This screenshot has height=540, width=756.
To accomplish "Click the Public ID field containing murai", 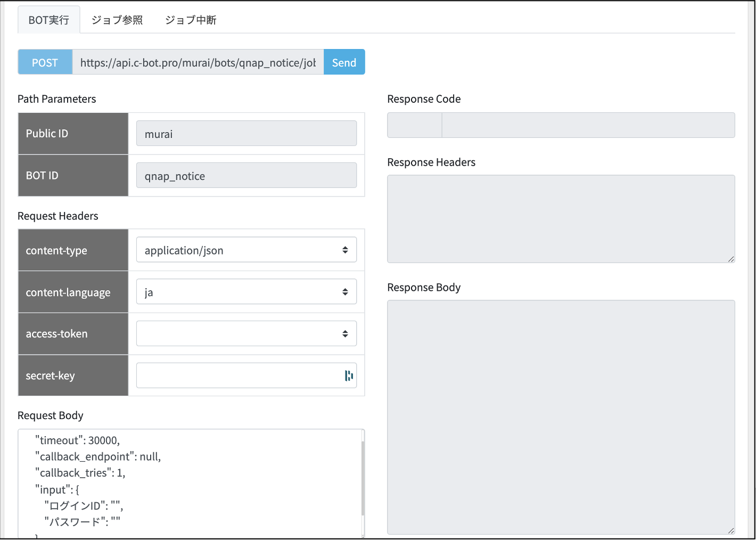I will 246,133.
